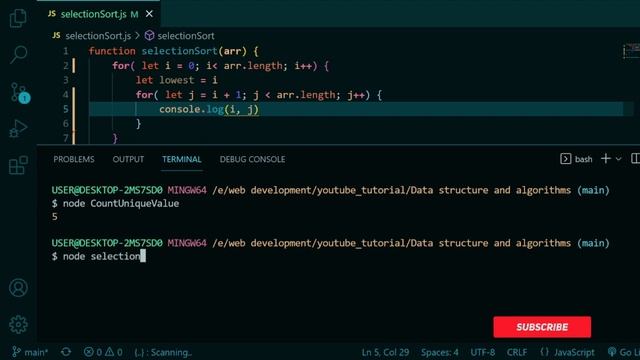Change end of line sequence CRLF

coord(517,352)
